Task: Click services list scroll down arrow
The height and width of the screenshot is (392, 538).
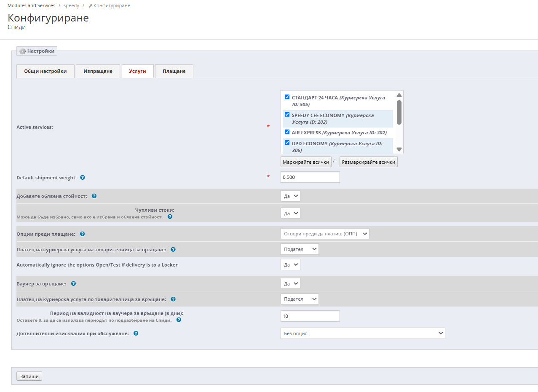Action: pyautogui.click(x=399, y=149)
